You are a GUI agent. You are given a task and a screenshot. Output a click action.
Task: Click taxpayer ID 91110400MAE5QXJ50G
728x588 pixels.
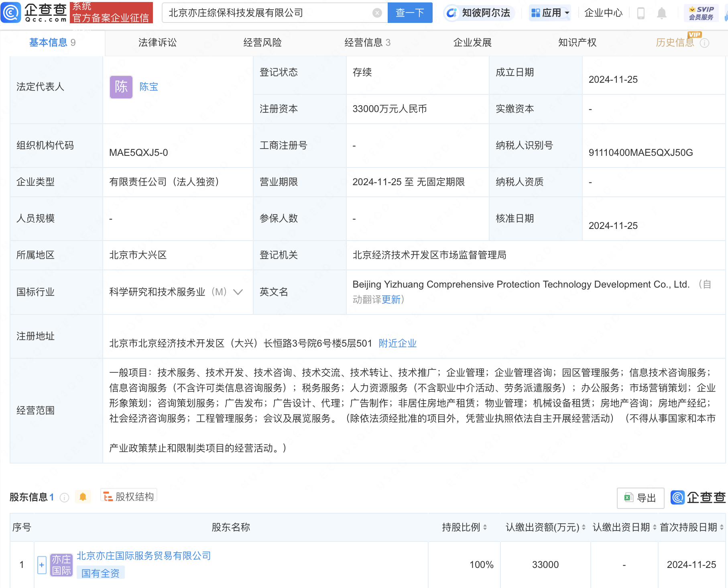[641, 153]
